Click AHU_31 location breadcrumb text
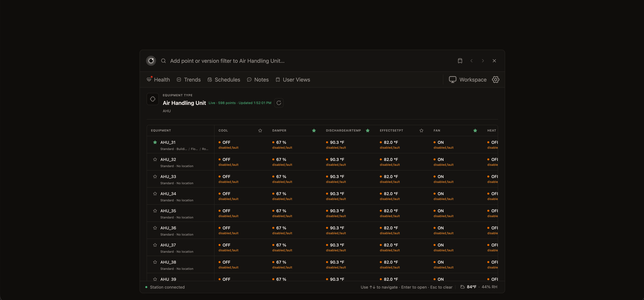The width and height of the screenshot is (644, 300). [x=192, y=149]
